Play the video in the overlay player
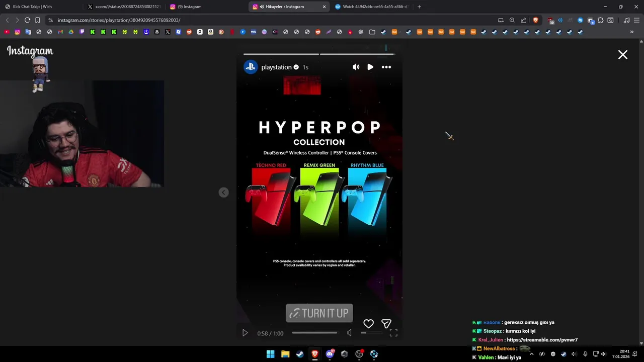Viewport: 644px width, 362px height. (x=245, y=333)
